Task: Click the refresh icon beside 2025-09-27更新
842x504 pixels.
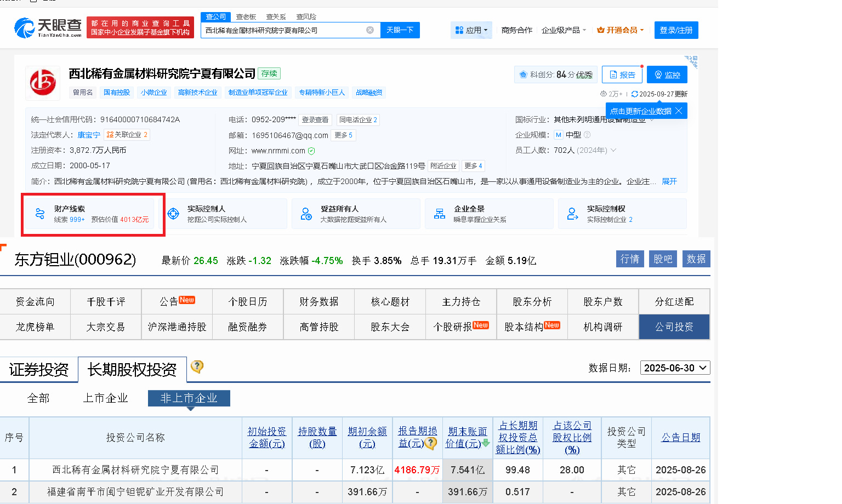Action: pos(635,94)
